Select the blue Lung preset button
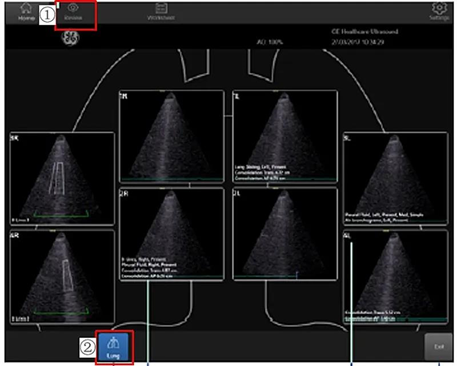This screenshot has height=366, width=457. [x=113, y=347]
